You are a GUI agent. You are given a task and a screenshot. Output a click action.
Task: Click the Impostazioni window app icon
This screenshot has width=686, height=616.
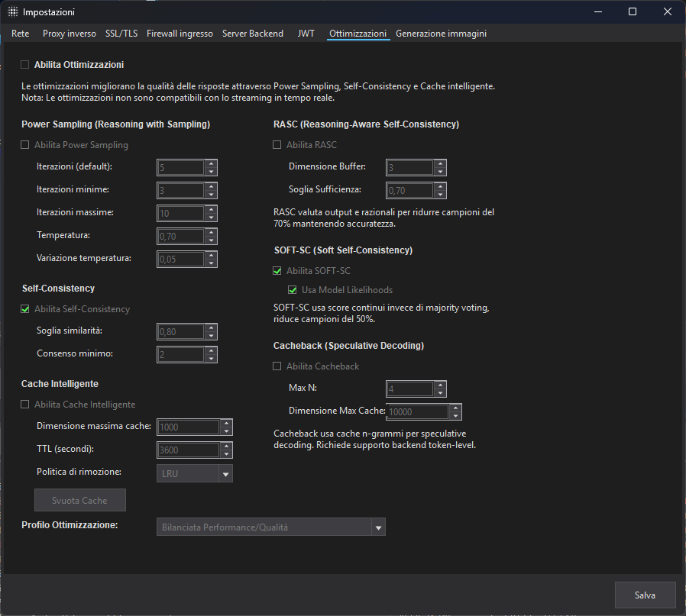click(x=13, y=11)
